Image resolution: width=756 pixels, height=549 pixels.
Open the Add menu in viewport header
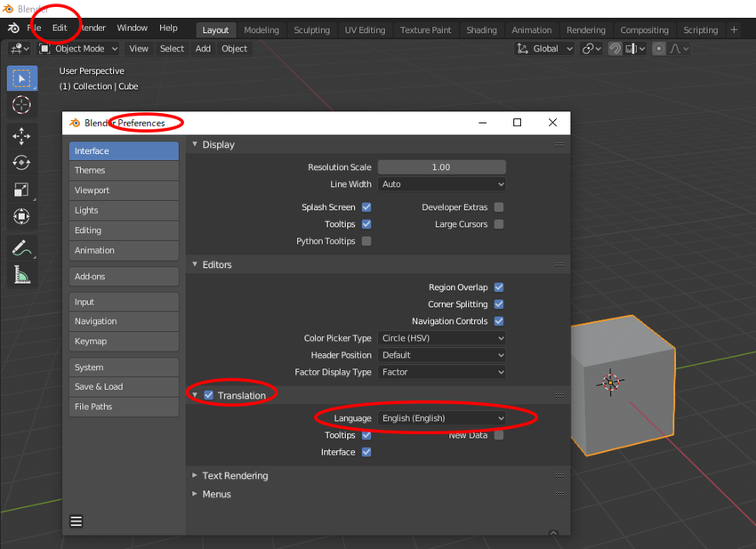tap(203, 49)
